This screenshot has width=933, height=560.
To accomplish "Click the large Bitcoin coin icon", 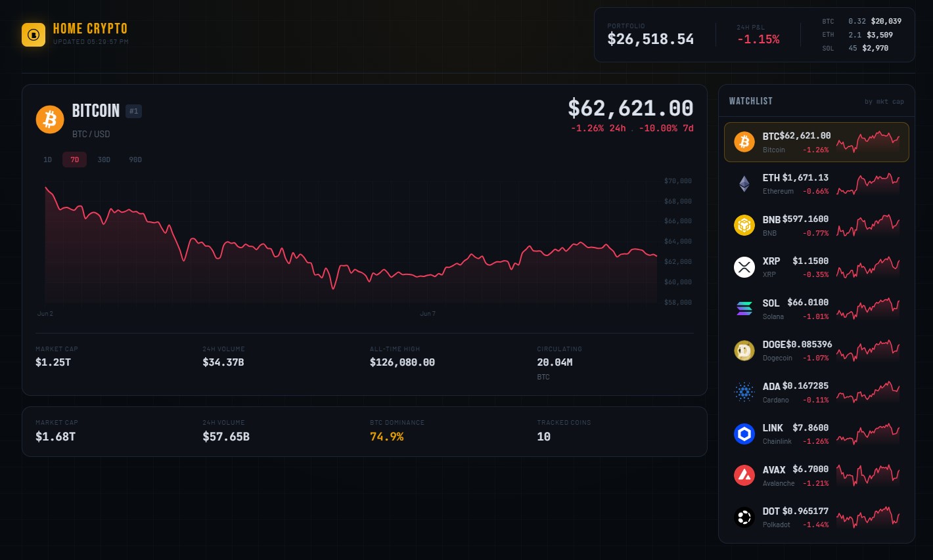I will [50, 119].
